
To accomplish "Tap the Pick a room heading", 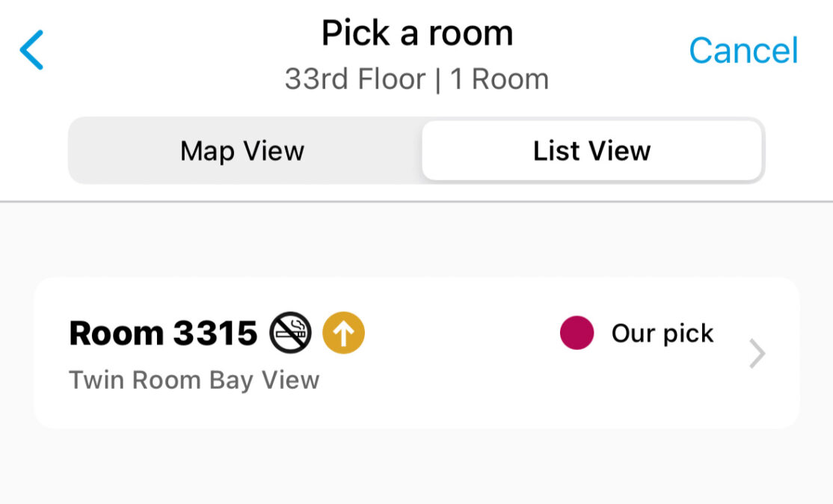I will [x=417, y=33].
